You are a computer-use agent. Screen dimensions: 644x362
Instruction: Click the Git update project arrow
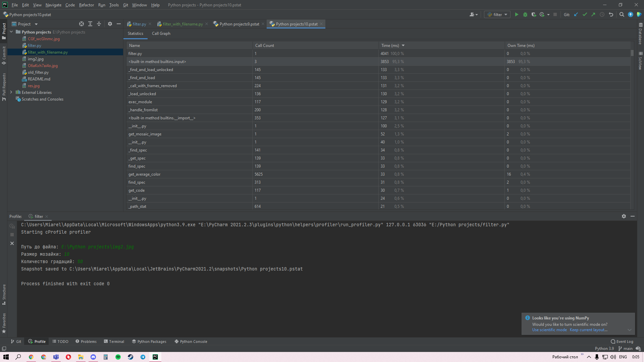576,14
